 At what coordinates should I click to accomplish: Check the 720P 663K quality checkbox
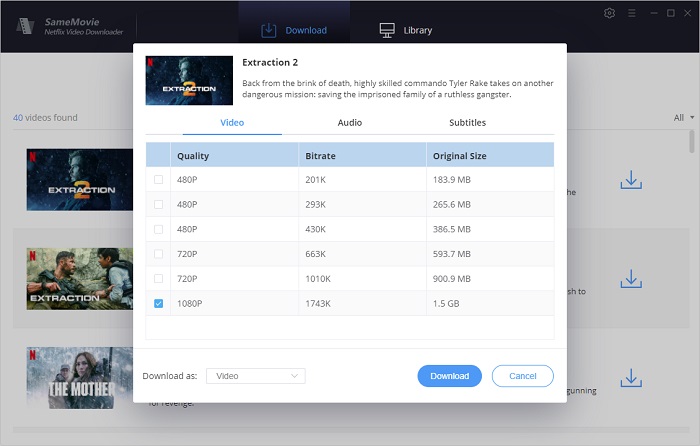point(158,254)
